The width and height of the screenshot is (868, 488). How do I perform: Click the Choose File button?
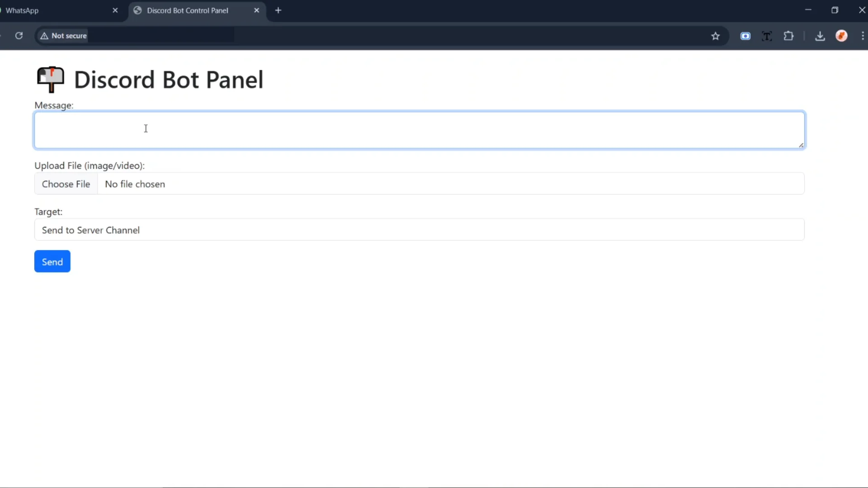pyautogui.click(x=66, y=184)
